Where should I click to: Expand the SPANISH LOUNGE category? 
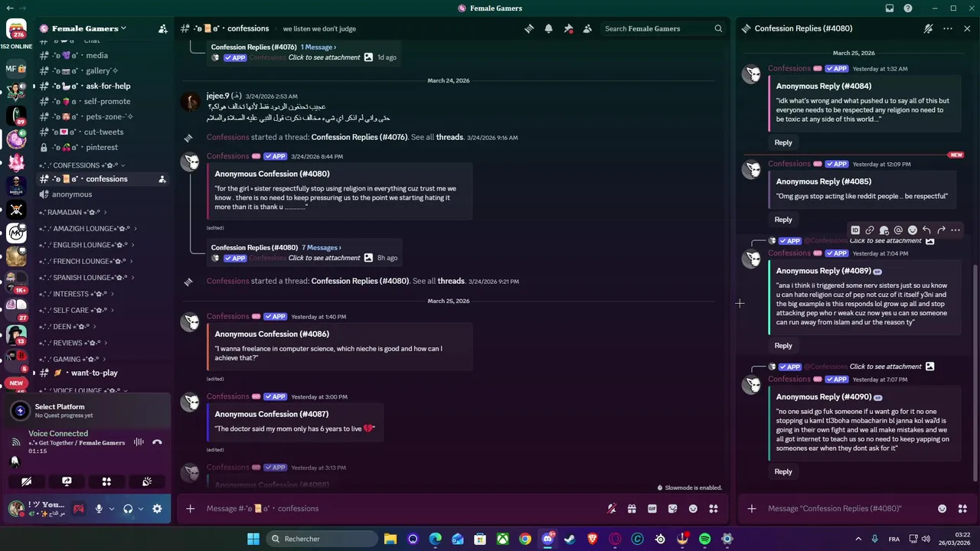tap(87, 277)
